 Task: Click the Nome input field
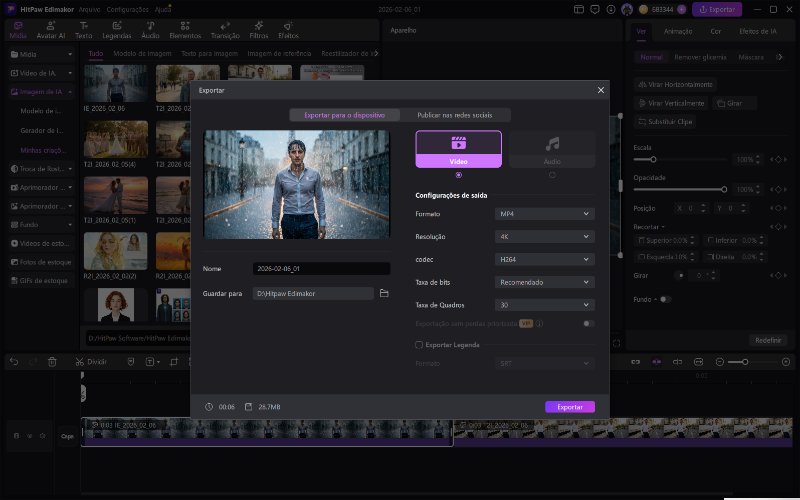point(321,269)
